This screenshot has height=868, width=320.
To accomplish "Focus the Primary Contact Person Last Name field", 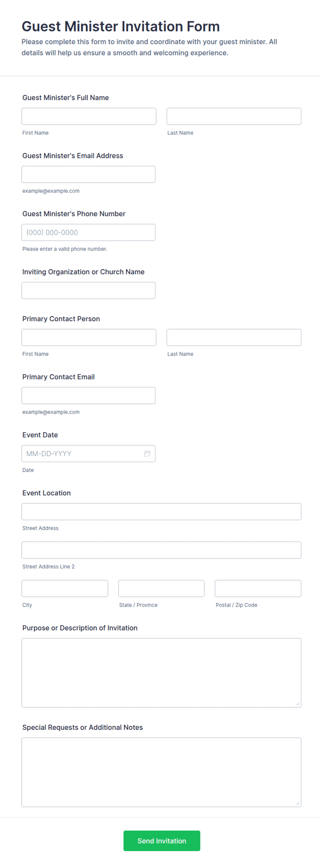I will point(234,337).
